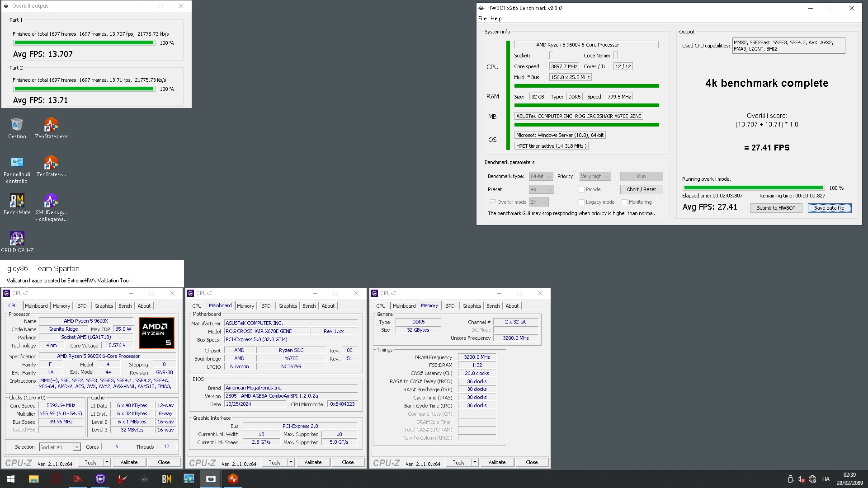Open the Preset 4k dropdown
The width and height of the screenshot is (868, 488).
(x=541, y=190)
